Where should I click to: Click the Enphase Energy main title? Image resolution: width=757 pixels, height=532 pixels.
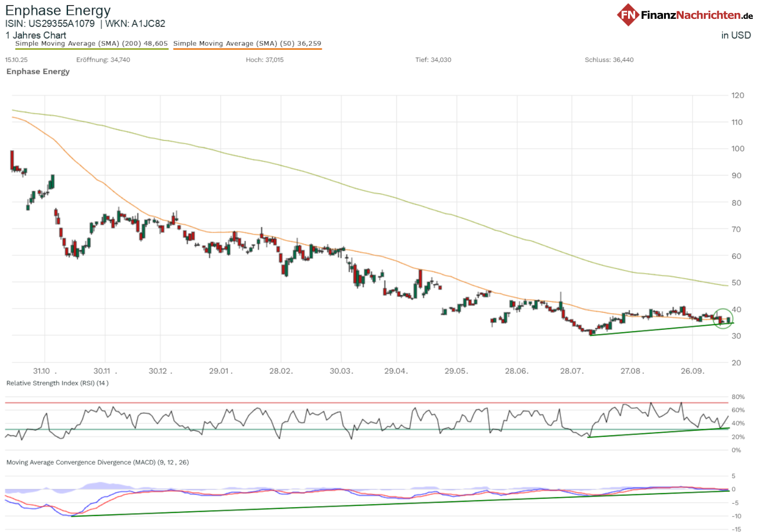(x=57, y=10)
